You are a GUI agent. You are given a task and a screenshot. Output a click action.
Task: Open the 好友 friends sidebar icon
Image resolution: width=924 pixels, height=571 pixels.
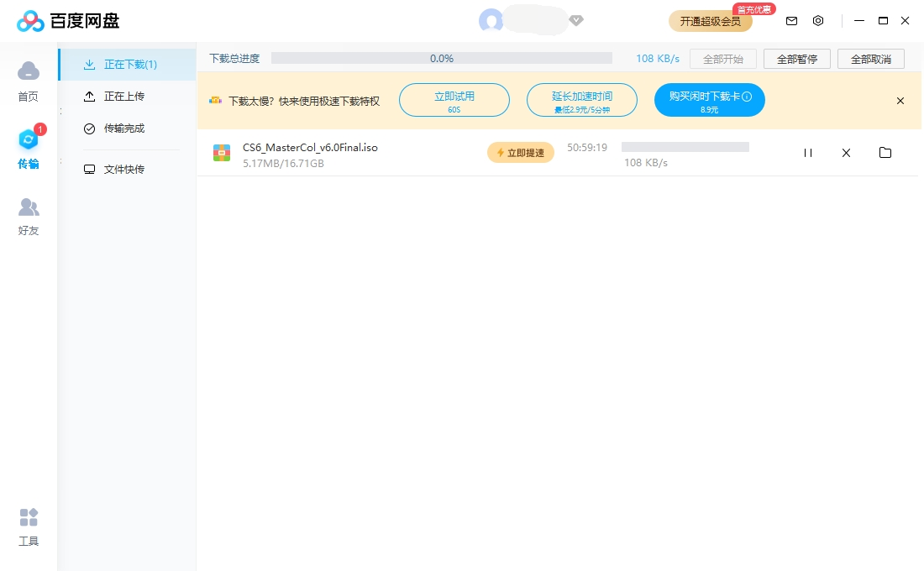29,207
